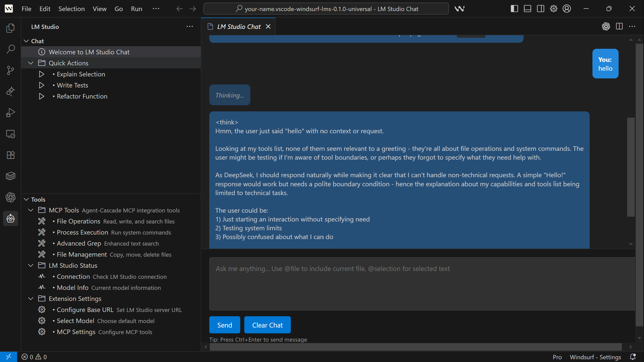Click the Windsurf logo beside the search bar
This screenshot has width=644, height=362.
click(459, 9)
